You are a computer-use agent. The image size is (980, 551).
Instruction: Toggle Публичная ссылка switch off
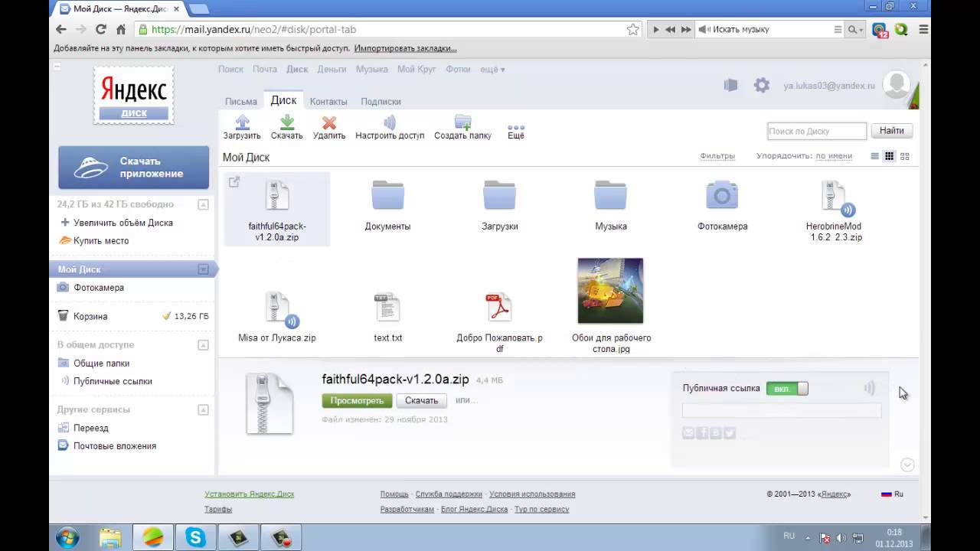[x=787, y=389]
